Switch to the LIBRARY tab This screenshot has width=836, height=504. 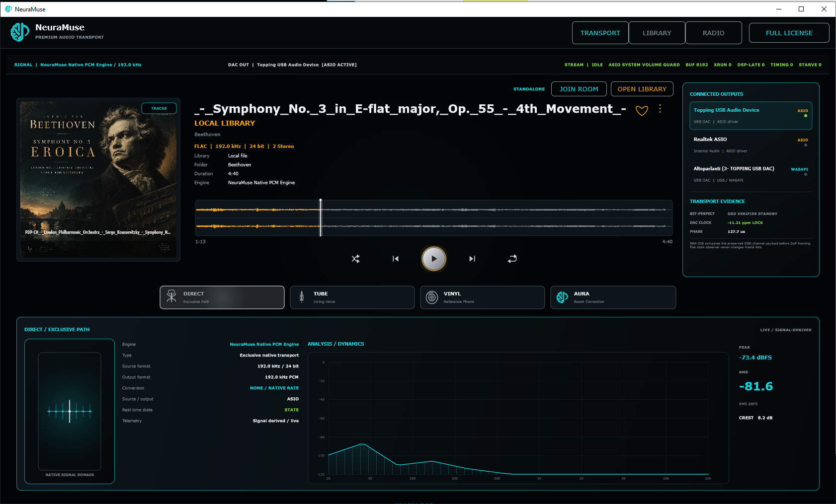tap(657, 33)
